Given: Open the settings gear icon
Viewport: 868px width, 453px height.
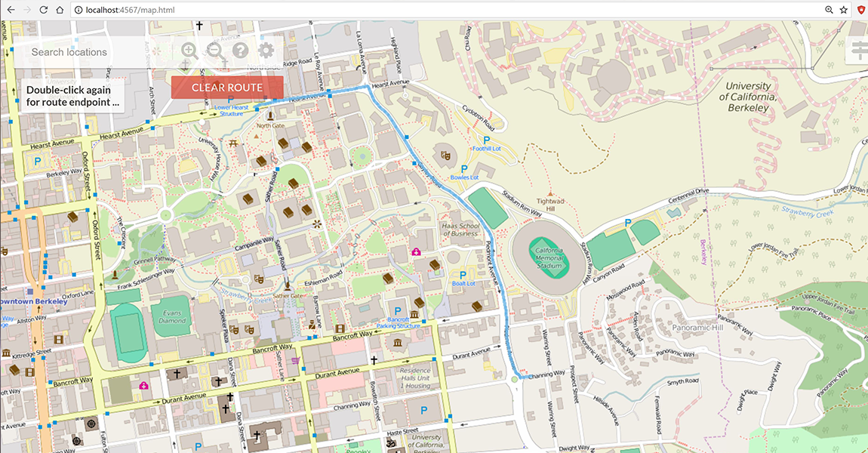Looking at the screenshot, I should pyautogui.click(x=266, y=51).
